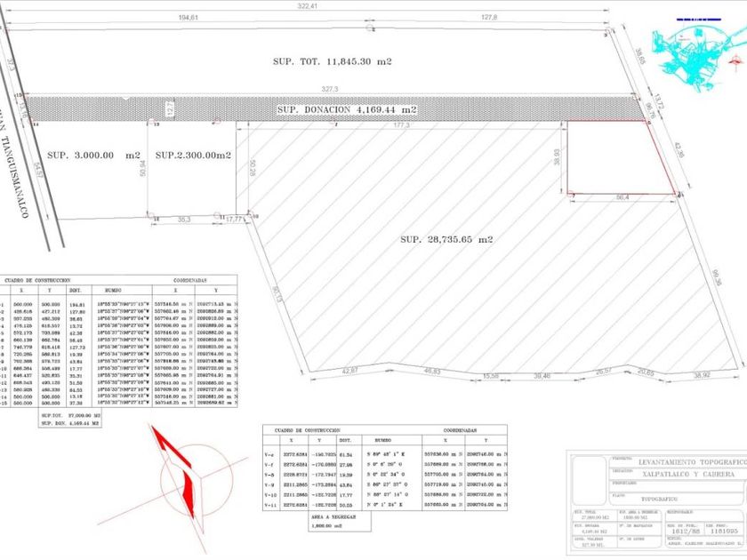747x560 pixels.
Task: Click the 322.41 overall dimension text
Action: point(308,6)
